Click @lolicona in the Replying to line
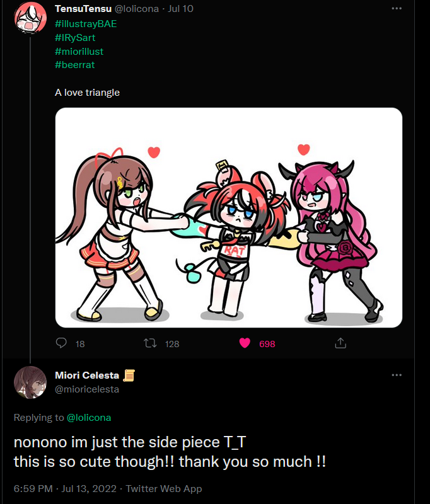 coord(89,417)
